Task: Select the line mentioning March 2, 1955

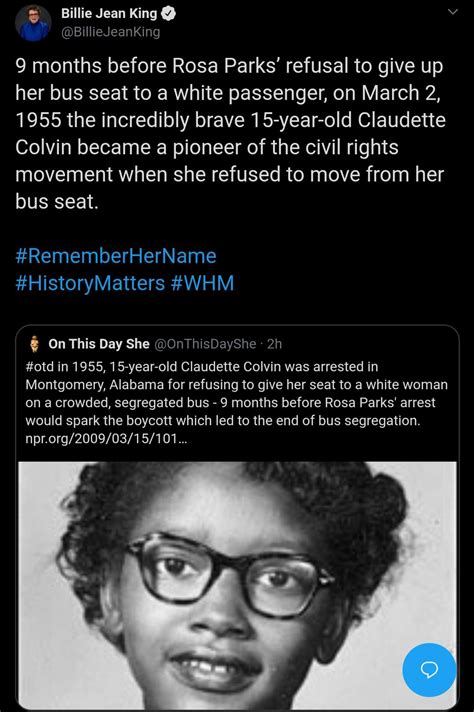Action: pos(228,93)
